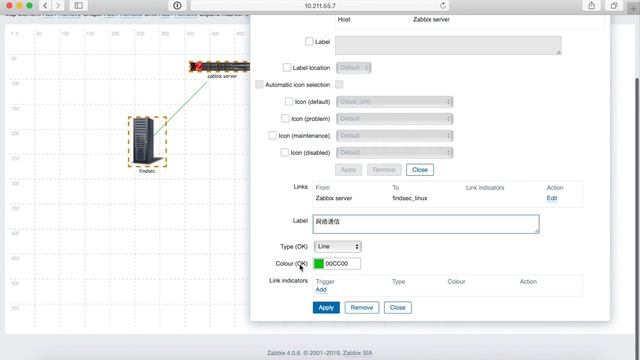Screen dimensions: 640x360
Task: Reload the page with refresh icon
Action: (x=443, y=6)
